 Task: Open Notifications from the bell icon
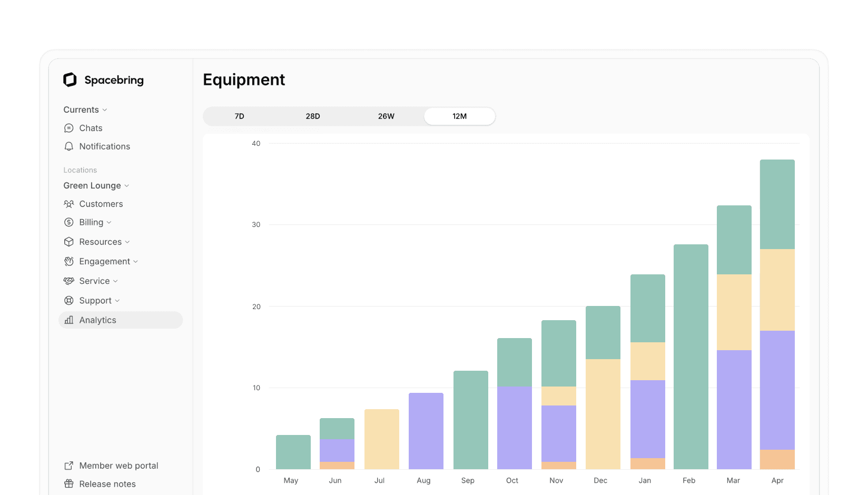coord(69,146)
